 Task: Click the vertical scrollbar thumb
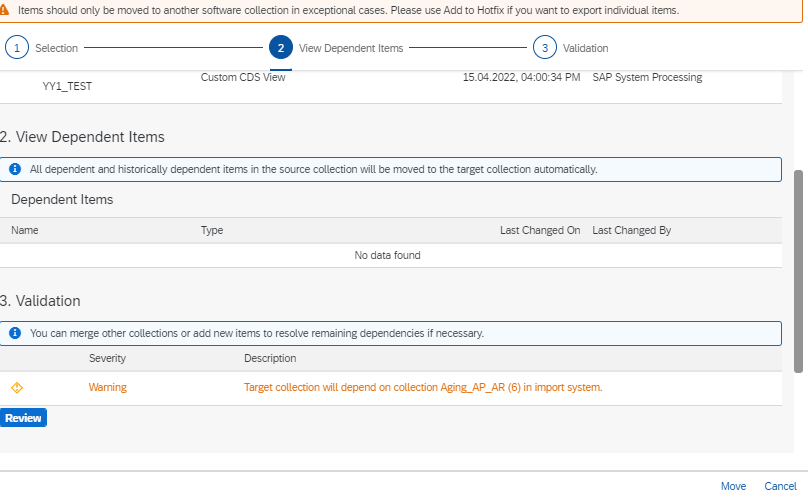click(x=798, y=271)
